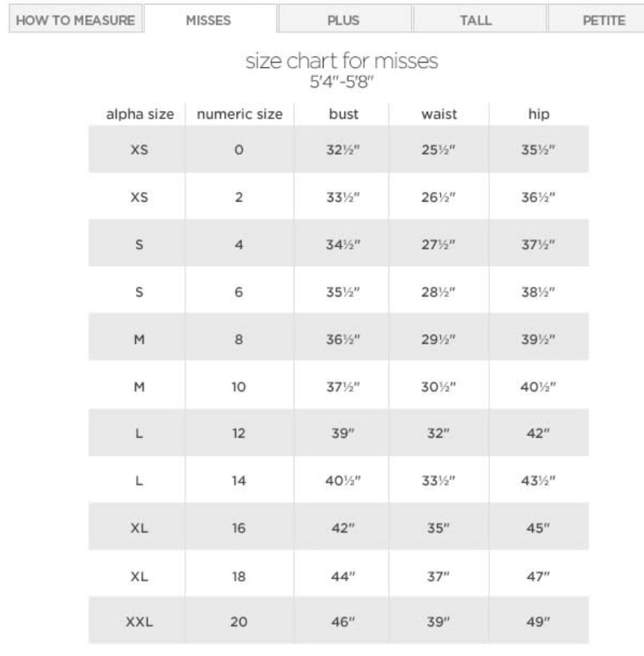Click the 5'4"-5'8" height range text
The height and width of the screenshot is (656, 644).
point(342,81)
